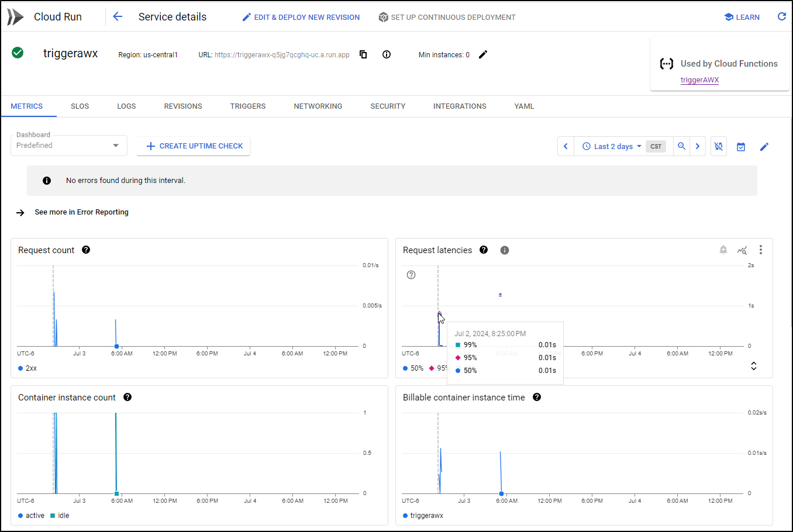
Task: Click Edit & Deploy New Revision
Action: pyautogui.click(x=301, y=18)
